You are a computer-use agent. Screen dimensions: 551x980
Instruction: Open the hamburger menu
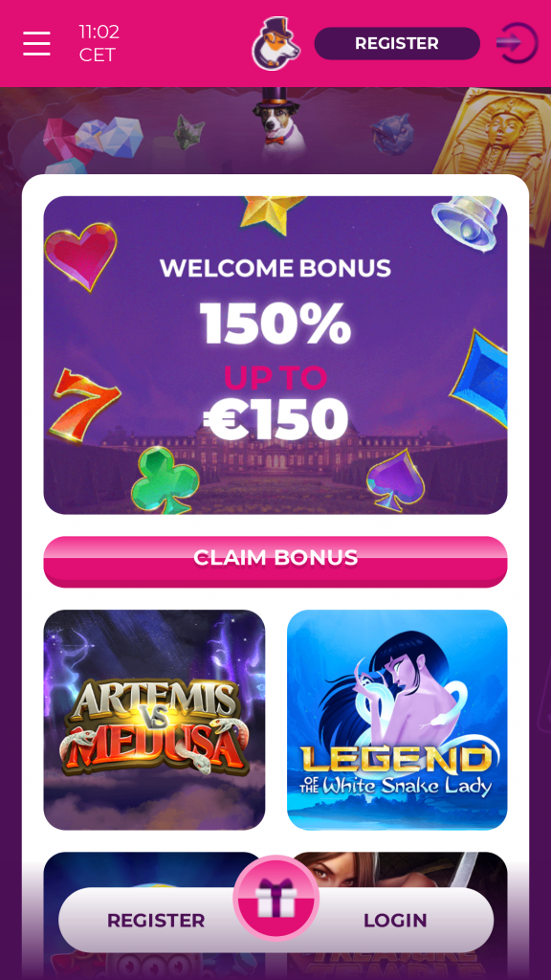pyautogui.click(x=37, y=43)
